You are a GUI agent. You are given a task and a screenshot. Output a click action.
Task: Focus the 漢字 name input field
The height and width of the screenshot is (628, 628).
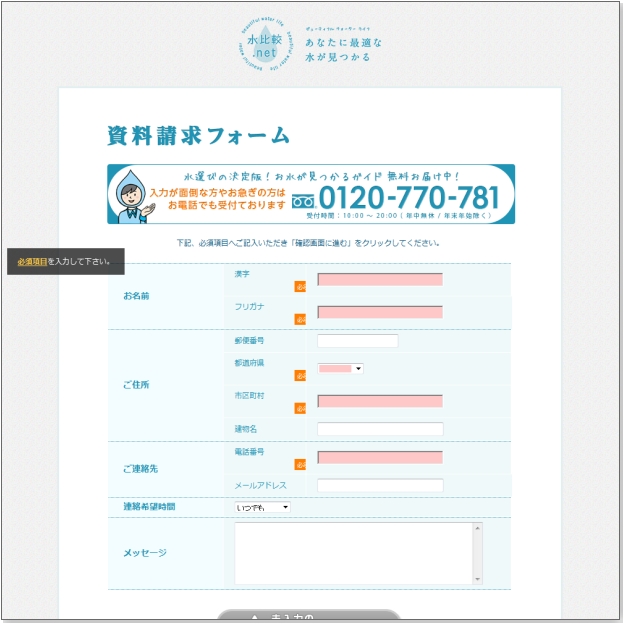382,280
